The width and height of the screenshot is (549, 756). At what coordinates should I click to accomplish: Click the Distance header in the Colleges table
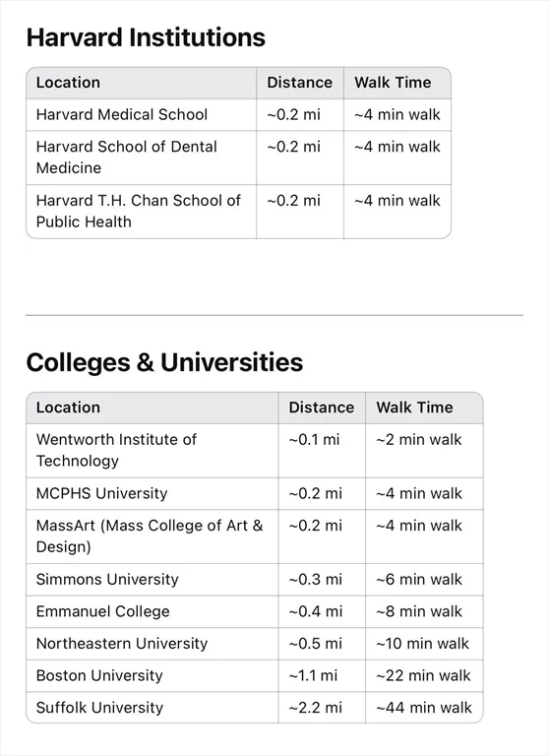[x=322, y=408]
